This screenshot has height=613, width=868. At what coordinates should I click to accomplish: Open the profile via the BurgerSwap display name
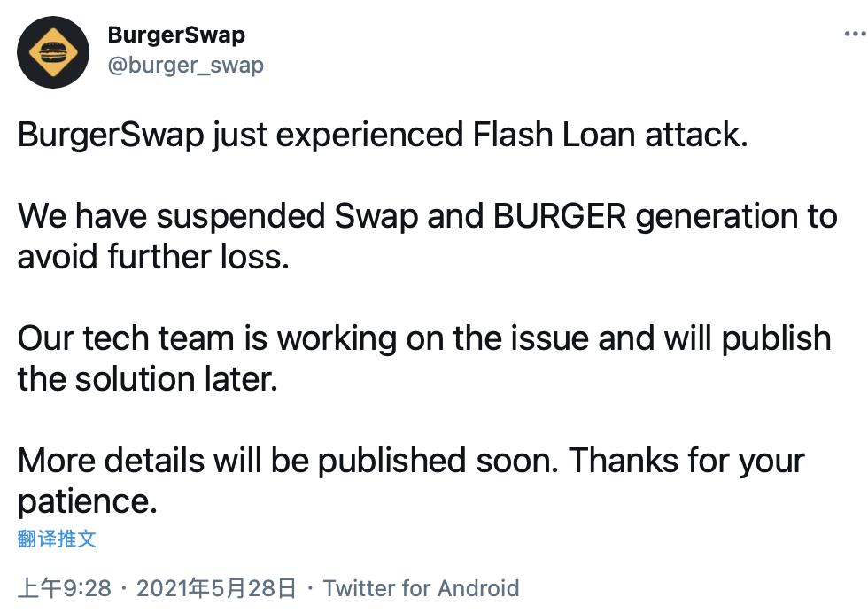[175, 35]
